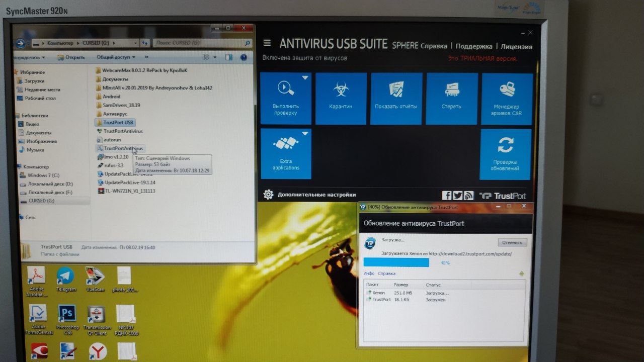
Task: Select the Xenon package row
Action: coord(444,293)
